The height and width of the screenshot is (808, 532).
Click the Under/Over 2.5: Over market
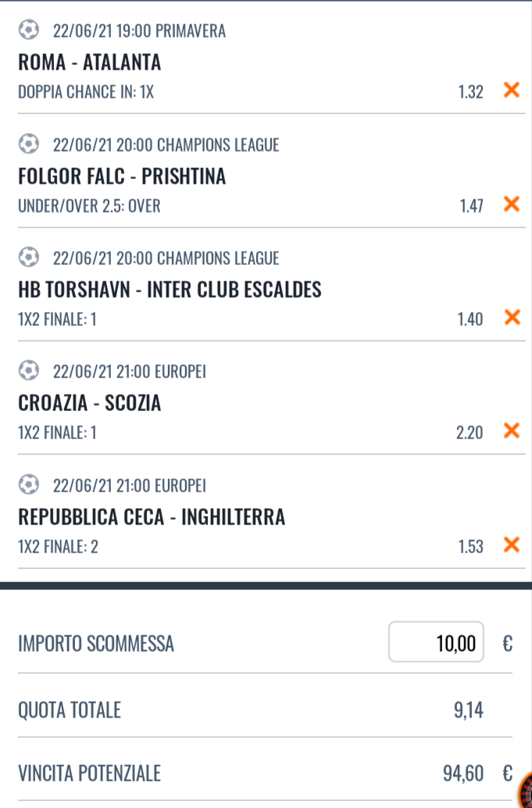[89, 206]
